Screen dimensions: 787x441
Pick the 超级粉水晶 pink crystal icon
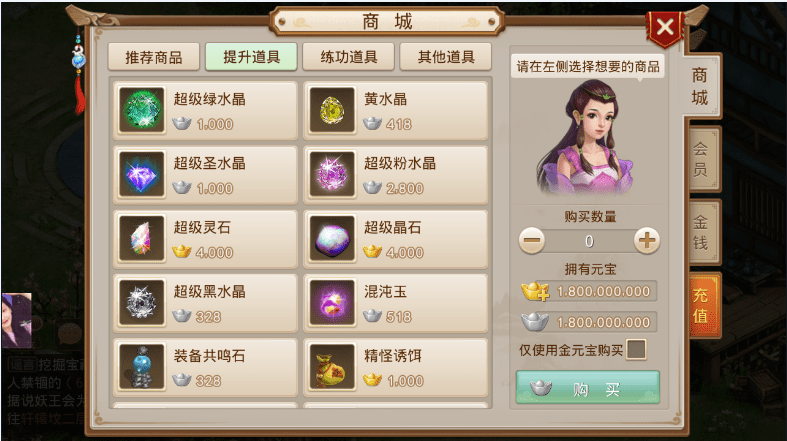[x=332, y=174]
